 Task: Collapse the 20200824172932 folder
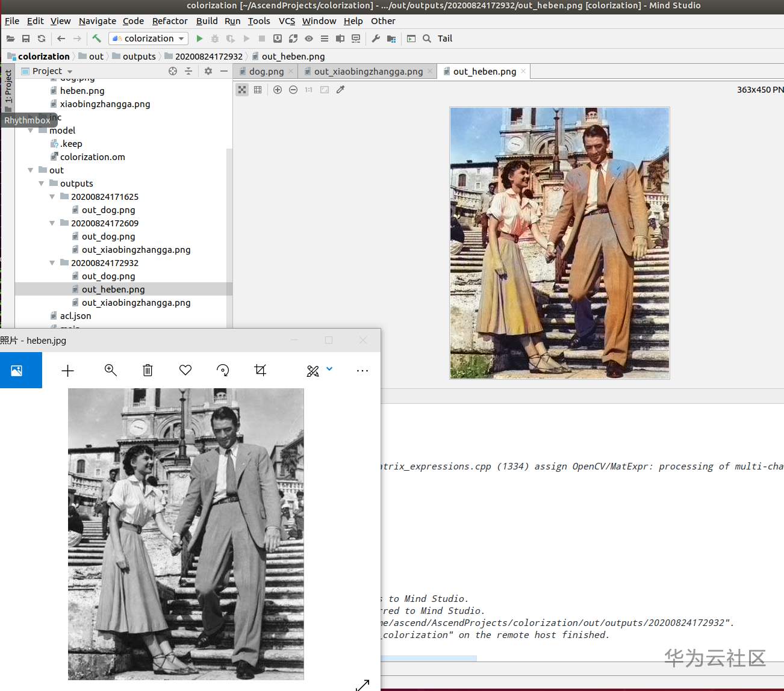pos(52,263)
